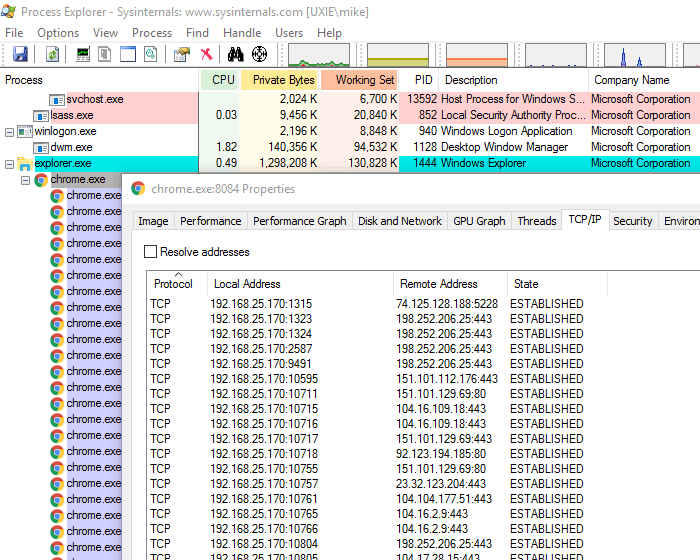Click the CPU usage mini graph in toolbar

pos(319,55)
